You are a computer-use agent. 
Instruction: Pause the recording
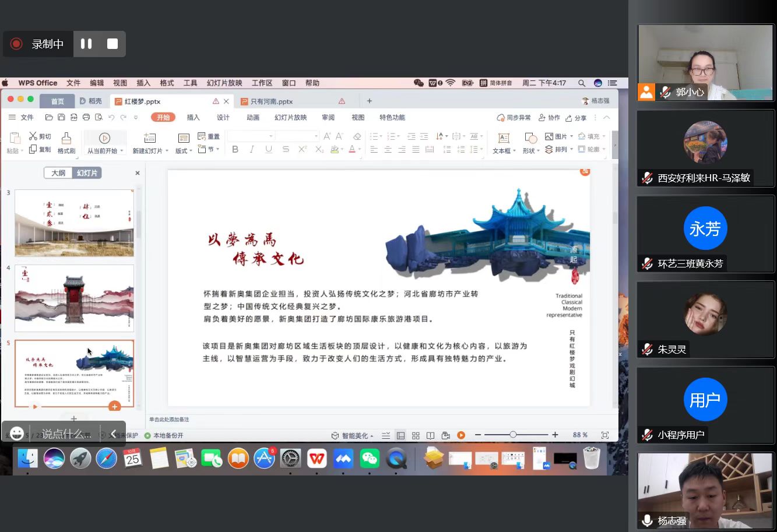[x=86, y=44]
